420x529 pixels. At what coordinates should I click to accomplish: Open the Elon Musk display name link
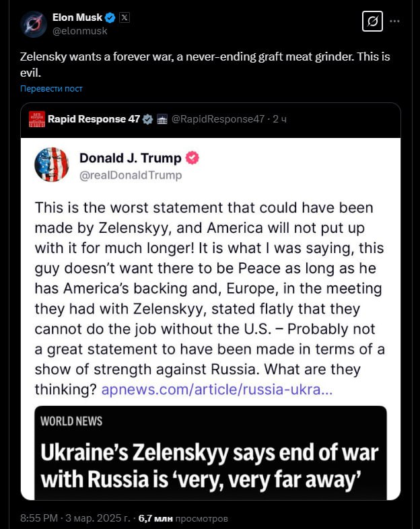[77, 17]
